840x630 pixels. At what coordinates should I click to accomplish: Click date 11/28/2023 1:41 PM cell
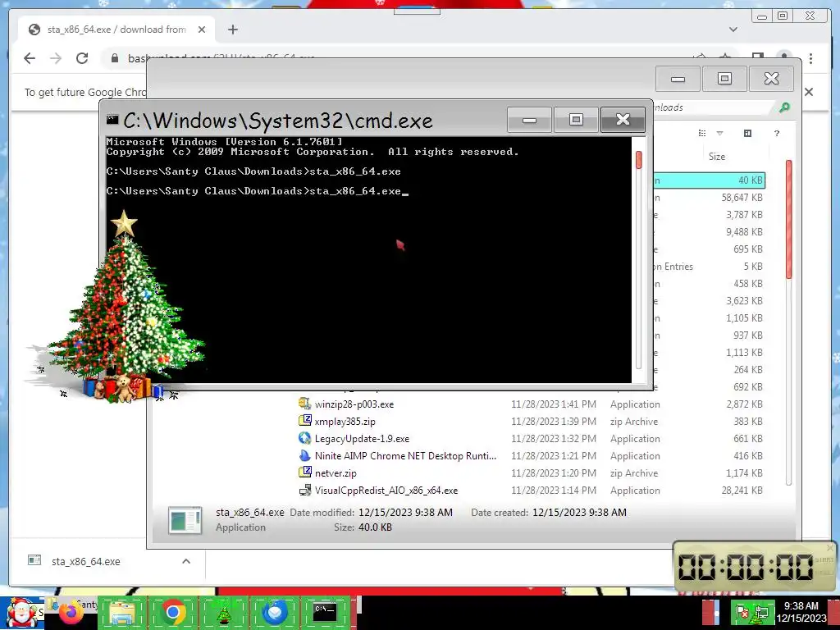click(x=554, y=404)
